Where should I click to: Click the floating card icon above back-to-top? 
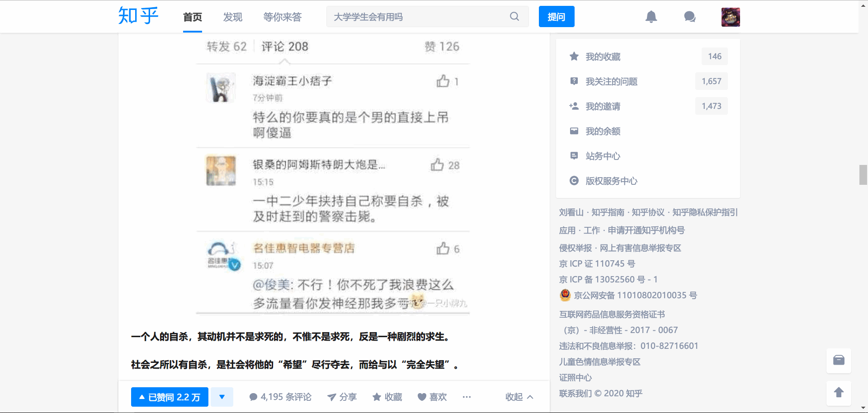[x=839, y=360]
